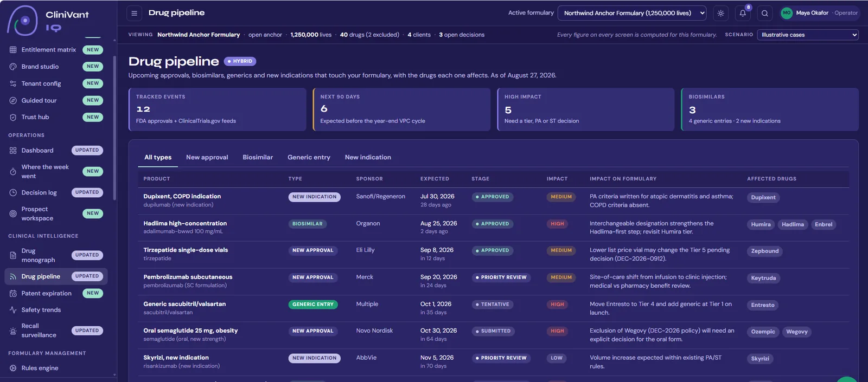
Task: Click the Humira affected drug chip
Action: tap(761, 224)
